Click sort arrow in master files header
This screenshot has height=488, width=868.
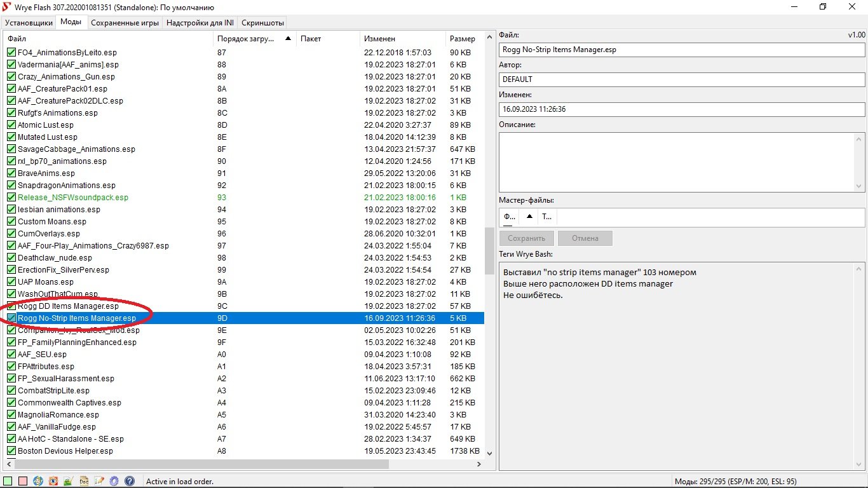tap(529, 217)
